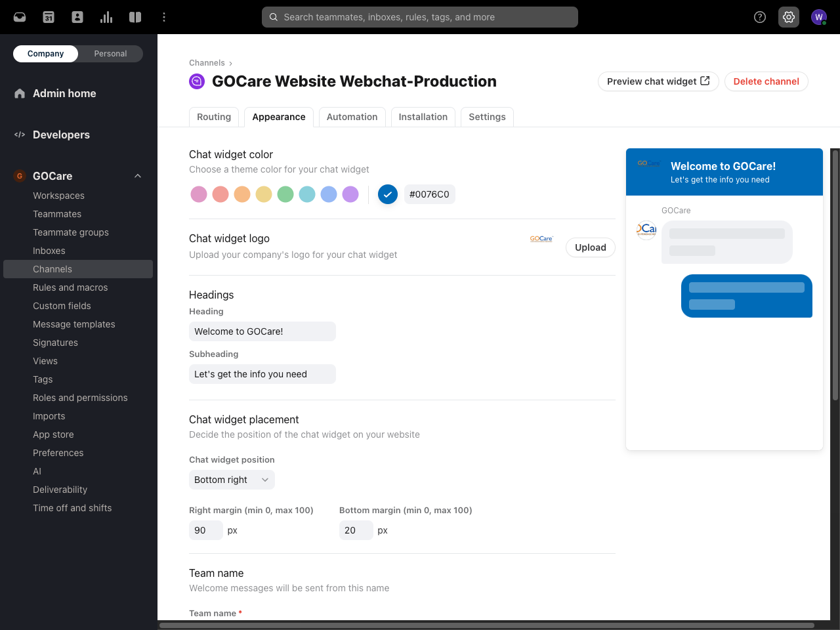Click the Right margin input
840x630 pixels.
pos(206,530)
